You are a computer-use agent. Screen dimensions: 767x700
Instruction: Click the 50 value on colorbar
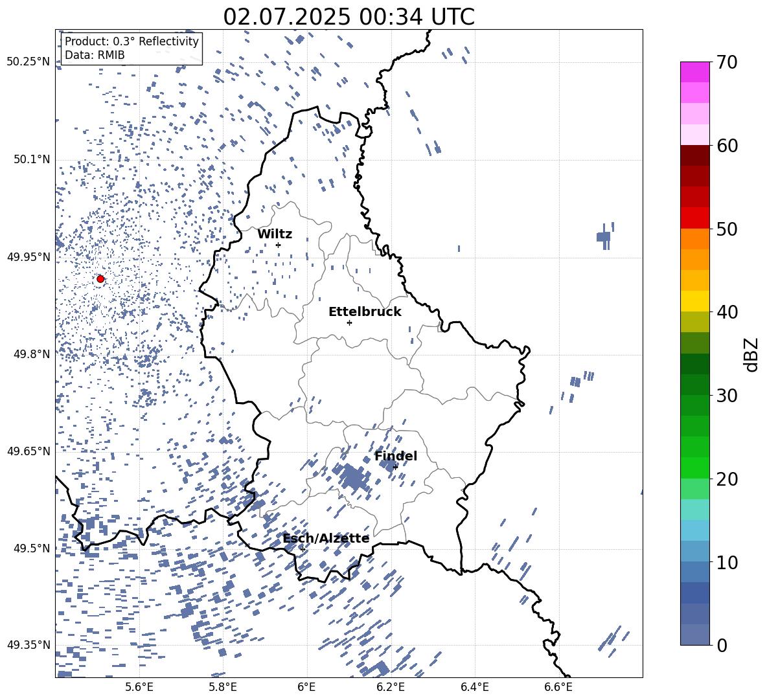(727, 229)
